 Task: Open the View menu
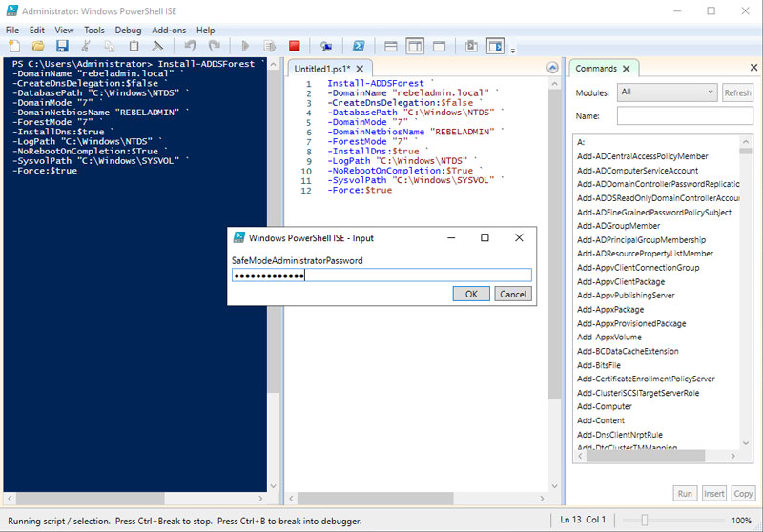pyautogui.click(x=64, y=31)
